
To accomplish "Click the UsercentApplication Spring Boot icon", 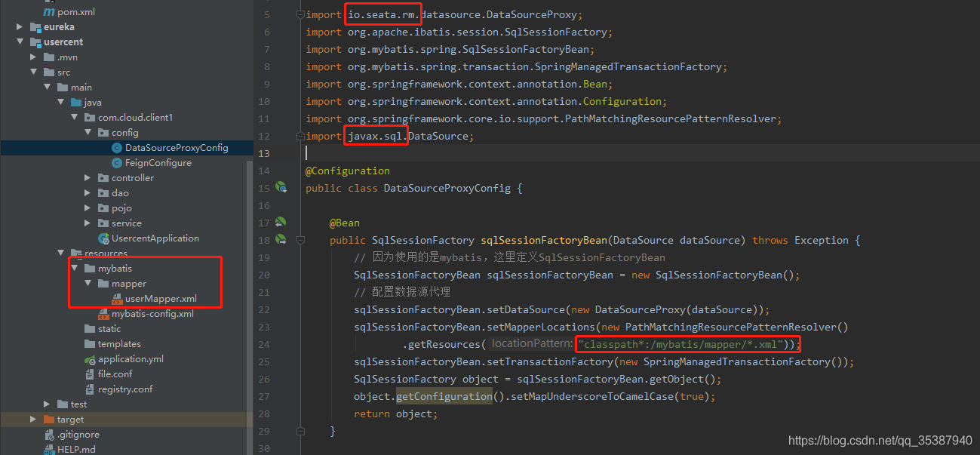I will point(103,238).
